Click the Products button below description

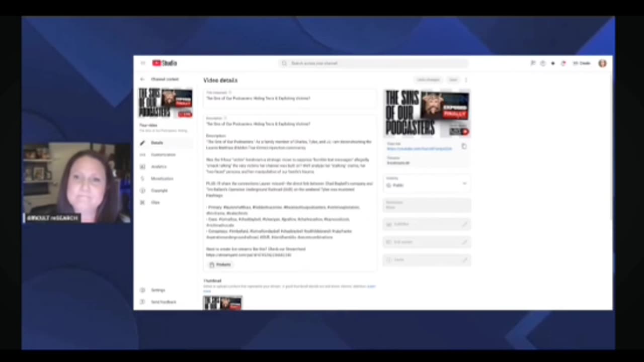220,264
